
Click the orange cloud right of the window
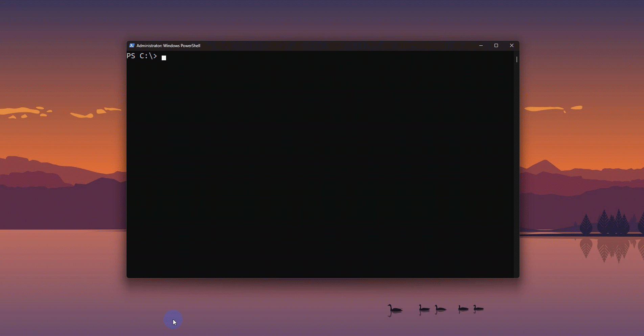click(545, 109)
